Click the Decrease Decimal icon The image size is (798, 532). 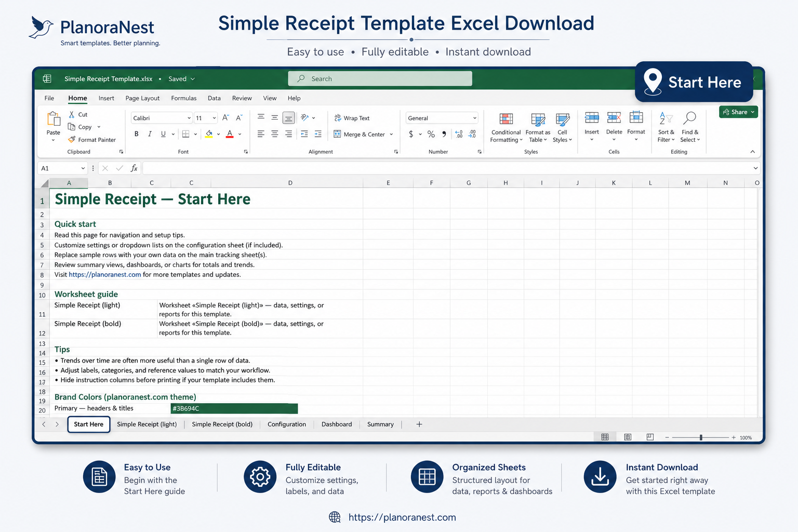coord(472,134)
